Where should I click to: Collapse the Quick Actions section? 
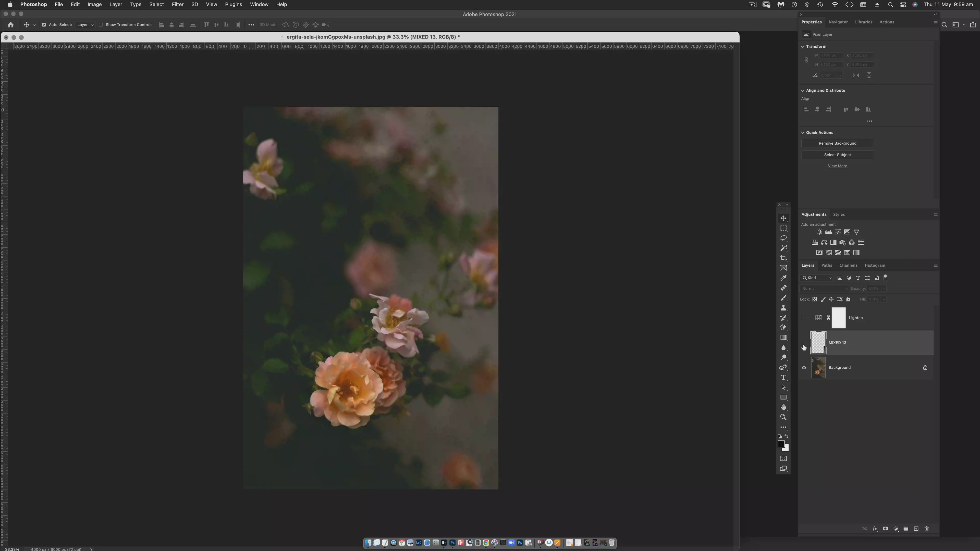(x=802, y=133)
